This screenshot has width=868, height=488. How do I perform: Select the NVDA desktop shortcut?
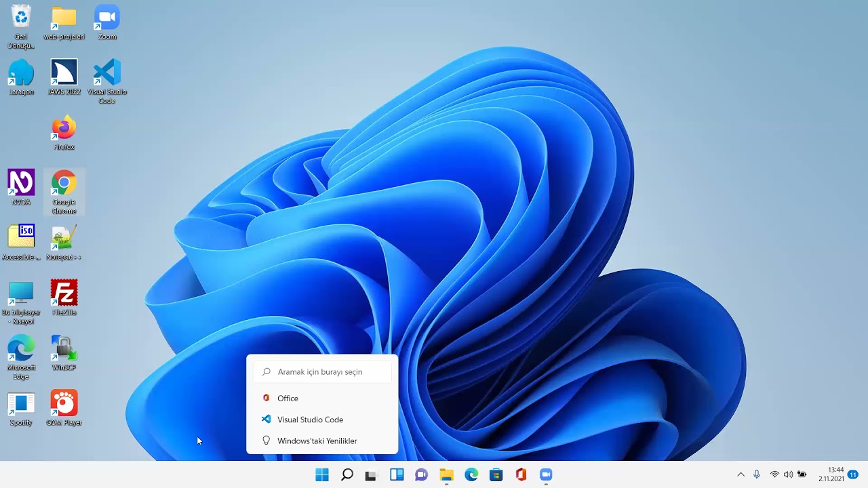pos(21,187)
